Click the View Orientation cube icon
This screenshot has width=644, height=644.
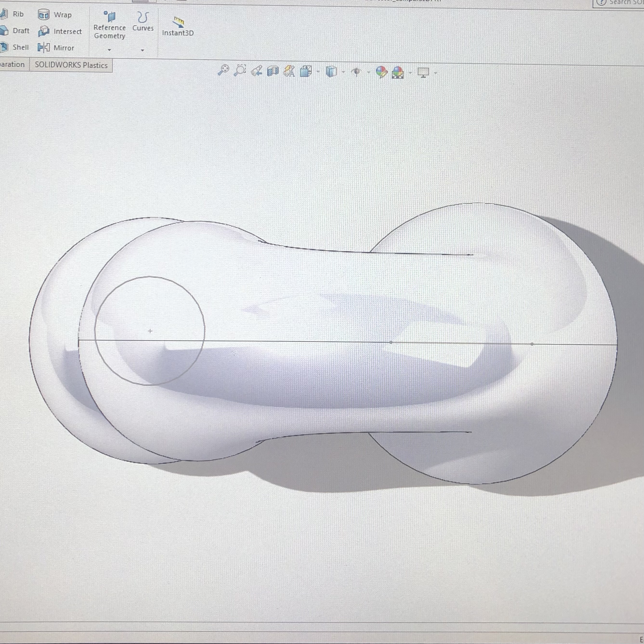[306, 71]
